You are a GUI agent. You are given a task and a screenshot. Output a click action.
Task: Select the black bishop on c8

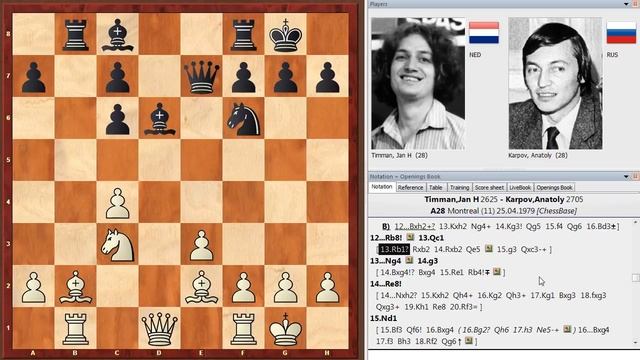[x=118, y=34]
